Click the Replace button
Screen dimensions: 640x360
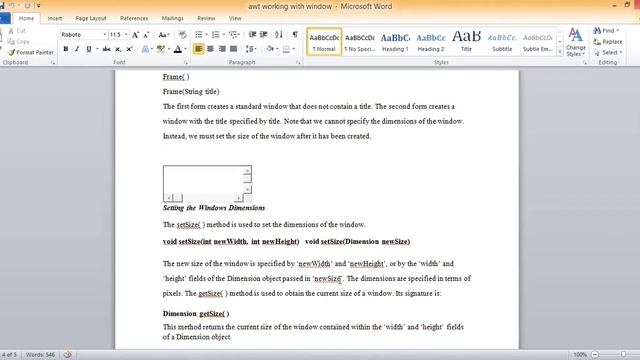pos(608,42)
